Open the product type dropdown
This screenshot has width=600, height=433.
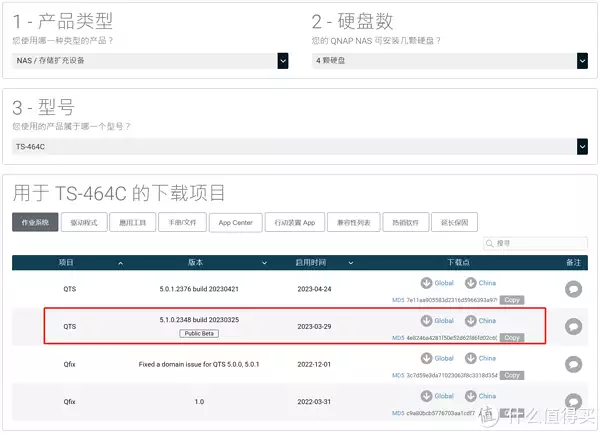point(150,61)
